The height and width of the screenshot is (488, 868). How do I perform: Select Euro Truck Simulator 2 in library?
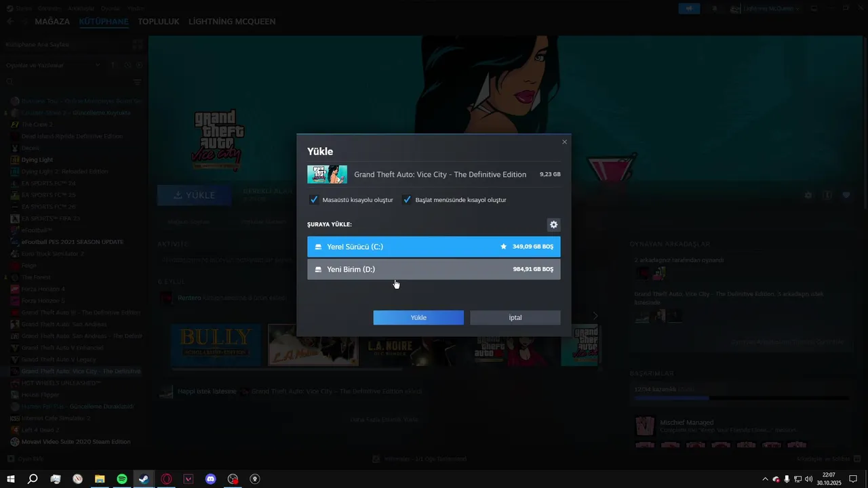(x=52, y=253)
